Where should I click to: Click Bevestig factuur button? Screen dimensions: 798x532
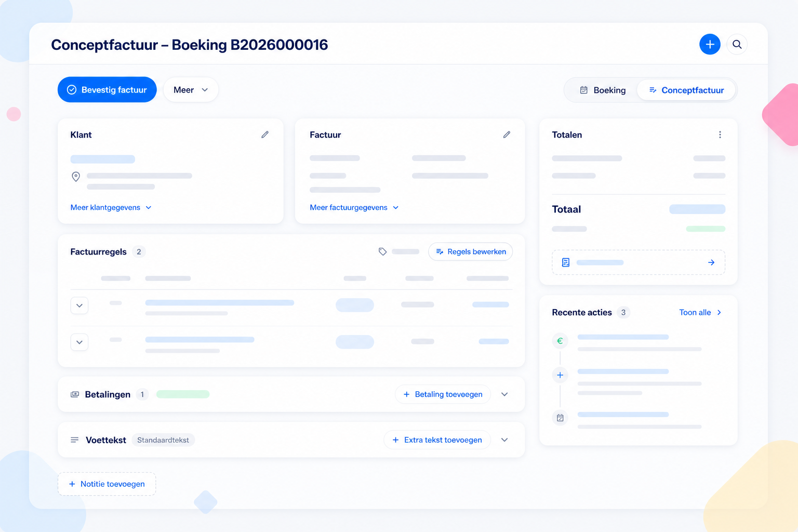[x=107, y=90]
